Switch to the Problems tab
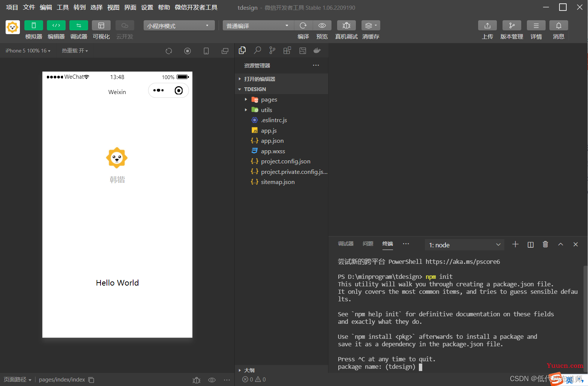The image size is (588, 386). (x=368, y=244)
